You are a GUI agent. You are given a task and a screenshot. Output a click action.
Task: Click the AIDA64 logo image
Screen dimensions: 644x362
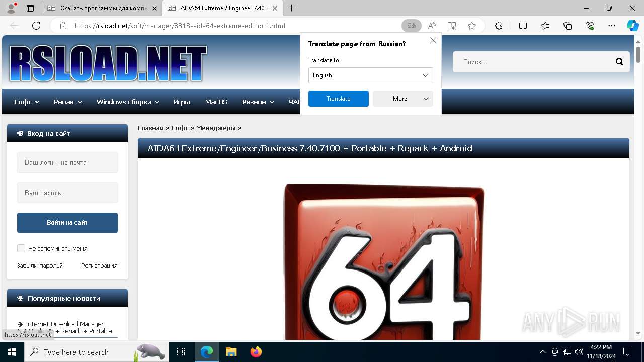coord(384,261)
